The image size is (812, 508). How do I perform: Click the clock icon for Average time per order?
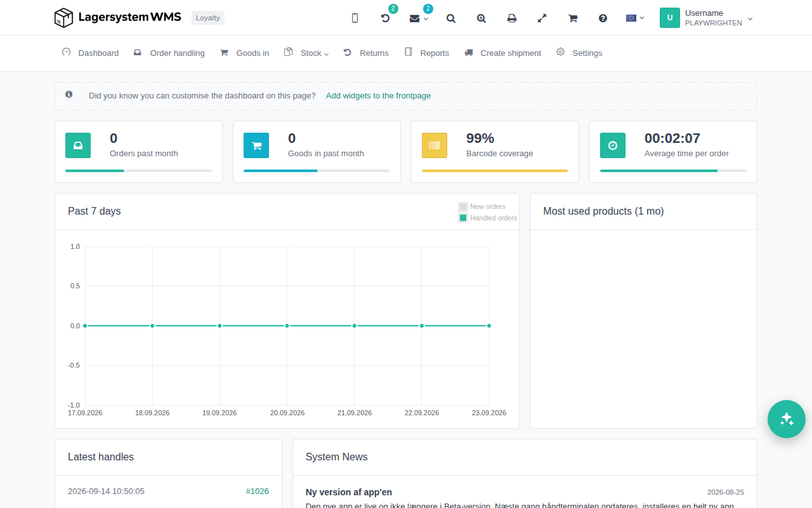pos(613,145)
